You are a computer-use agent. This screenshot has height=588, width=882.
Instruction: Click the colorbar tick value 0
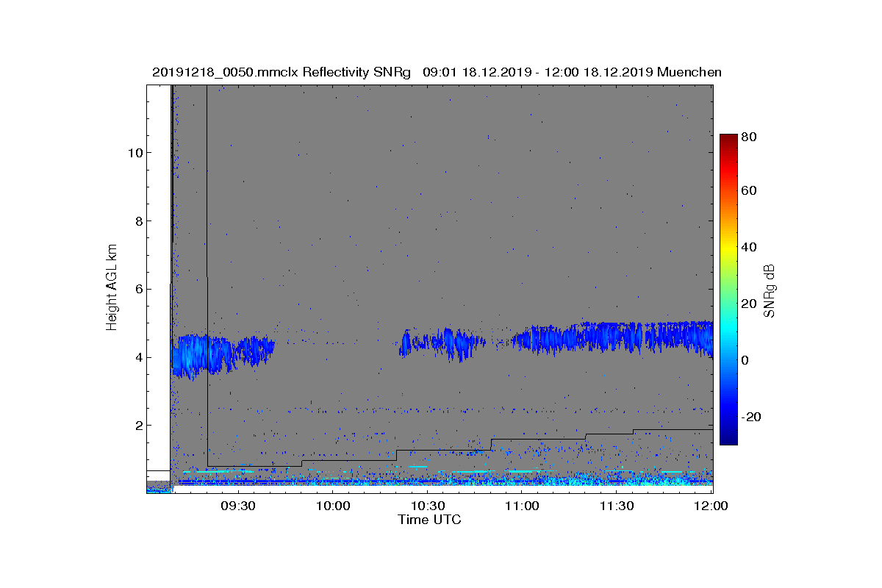(747, 360)
